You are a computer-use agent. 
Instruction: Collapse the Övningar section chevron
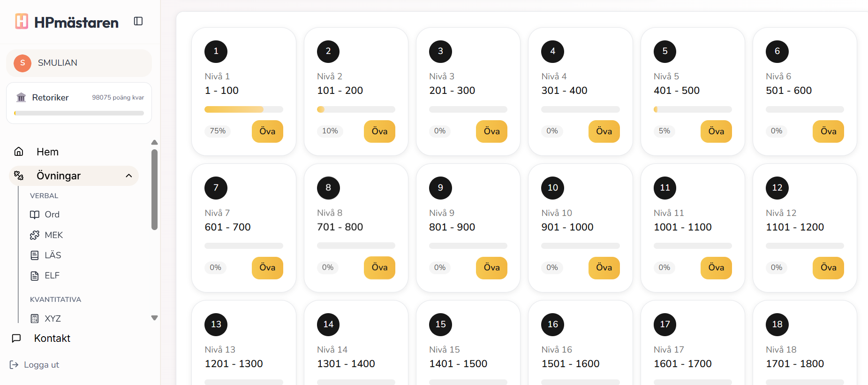(129, 176)
